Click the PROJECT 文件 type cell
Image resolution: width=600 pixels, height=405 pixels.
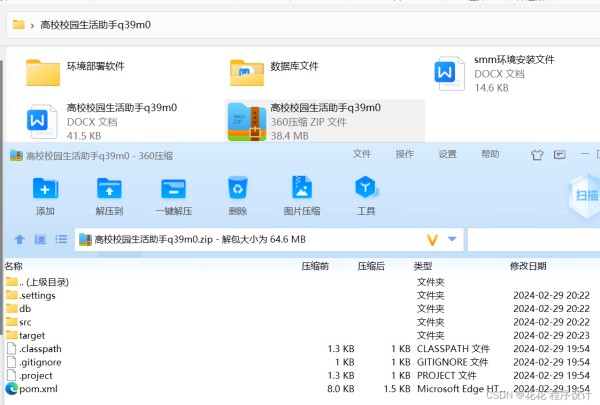(447, 376)
